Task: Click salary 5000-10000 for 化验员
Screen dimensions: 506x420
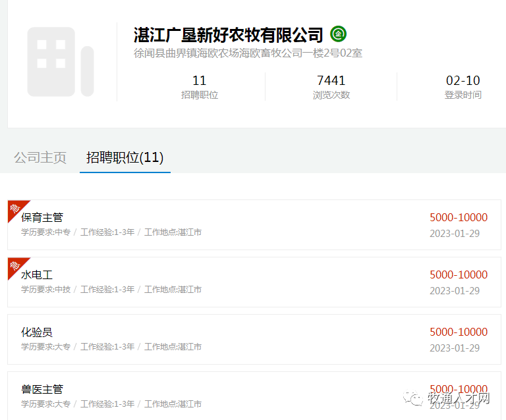Action: [459, 332]
